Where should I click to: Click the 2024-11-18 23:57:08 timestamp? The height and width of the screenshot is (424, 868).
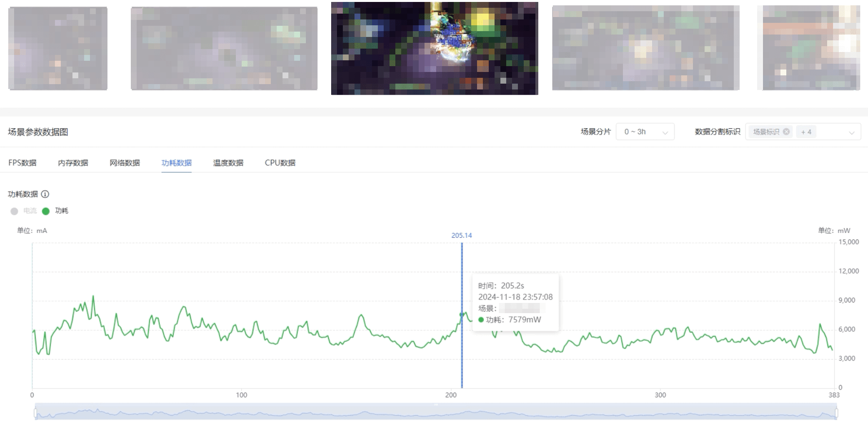pos(515,297)
